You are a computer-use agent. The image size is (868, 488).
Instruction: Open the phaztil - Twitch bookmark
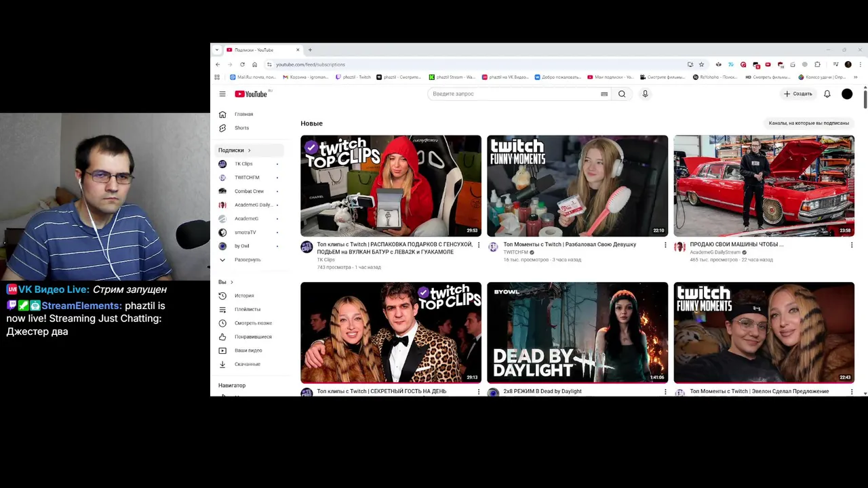pos(353,77)
